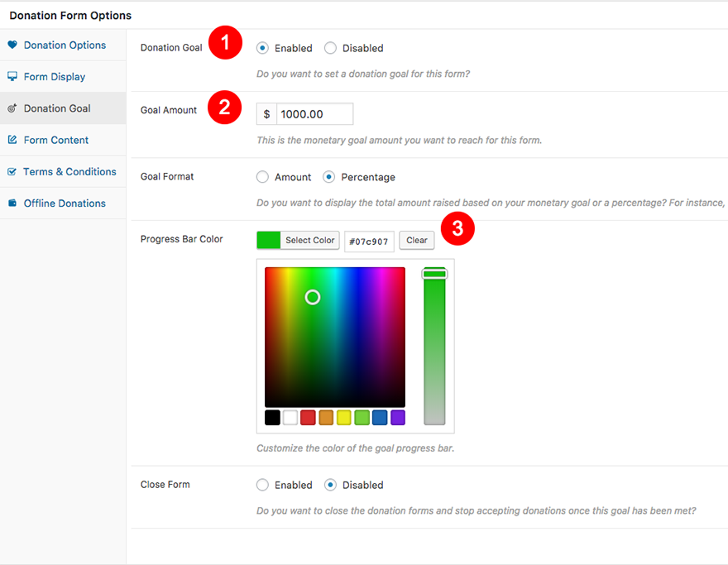
Task: Click the Clear color button
Action: point(417,241)
